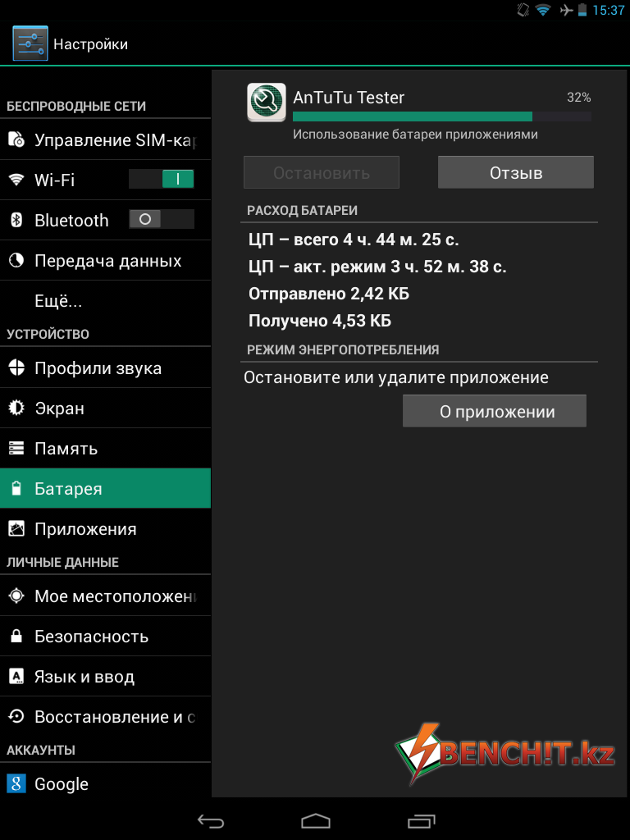
Task: Open the Батарея settings section
Action: pos(105,488)
